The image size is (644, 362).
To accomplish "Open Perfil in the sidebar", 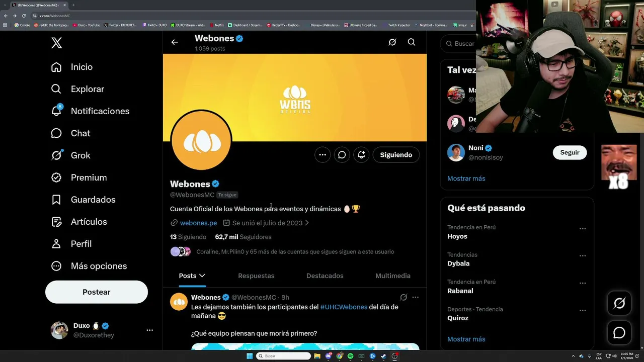I will 71,244.
